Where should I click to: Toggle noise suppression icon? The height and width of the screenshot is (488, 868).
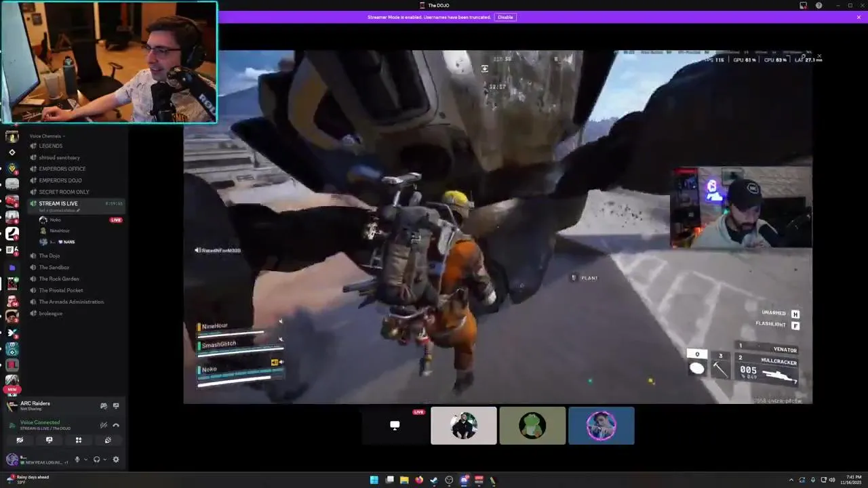tap(104, 425)
